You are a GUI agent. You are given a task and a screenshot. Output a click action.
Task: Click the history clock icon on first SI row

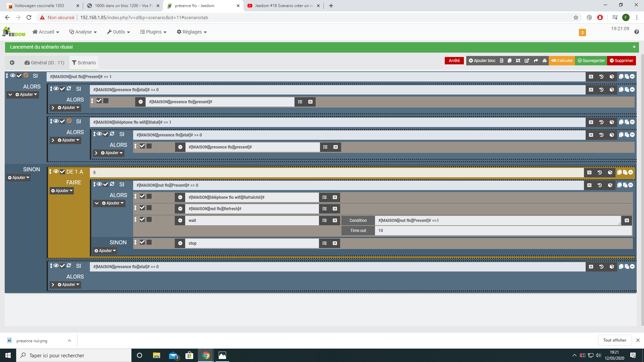tap(601, 77)
